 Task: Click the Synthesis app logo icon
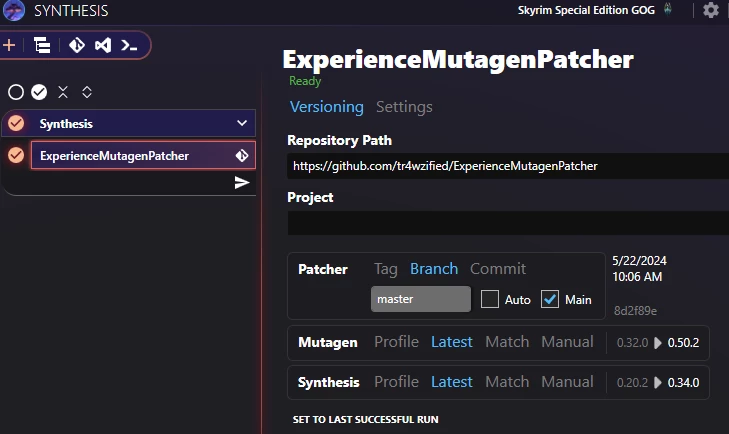[x=13, y=10]
